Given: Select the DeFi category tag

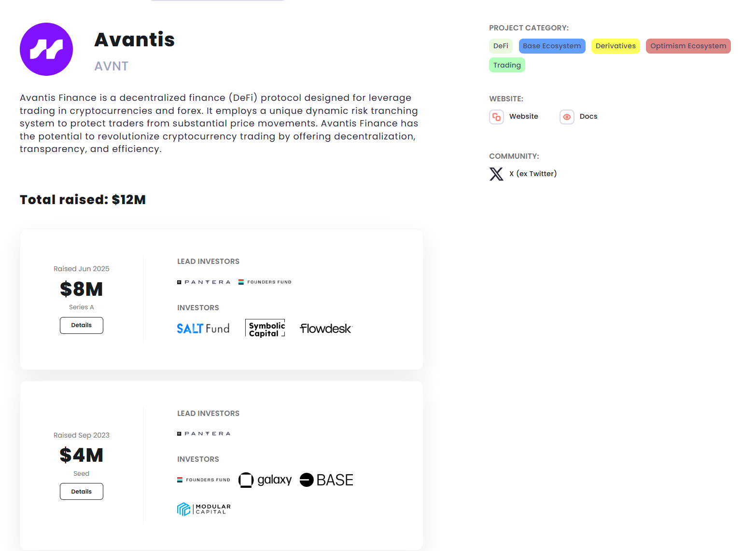Looking at the screenshot, I should click(501, 46).
